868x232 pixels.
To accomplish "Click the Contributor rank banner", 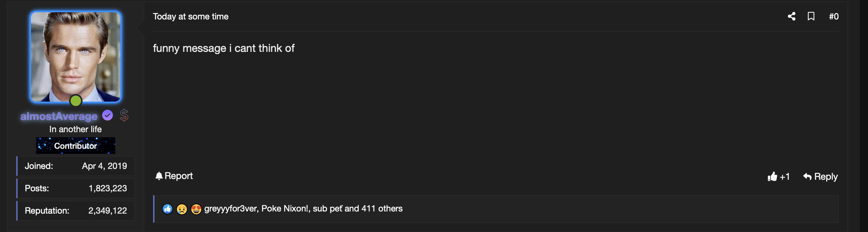I will click(x=76, y=146).
